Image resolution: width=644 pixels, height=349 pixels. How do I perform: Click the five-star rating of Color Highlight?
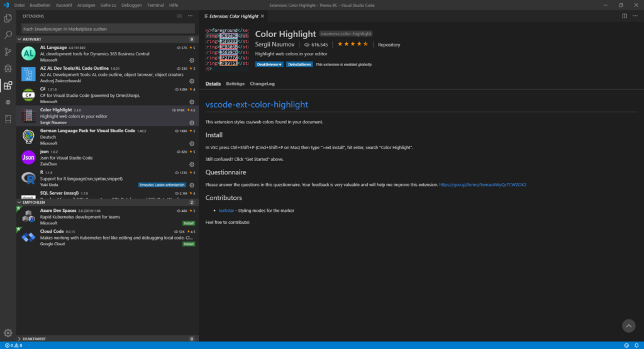pyautogui.click(x=352, y=44)
